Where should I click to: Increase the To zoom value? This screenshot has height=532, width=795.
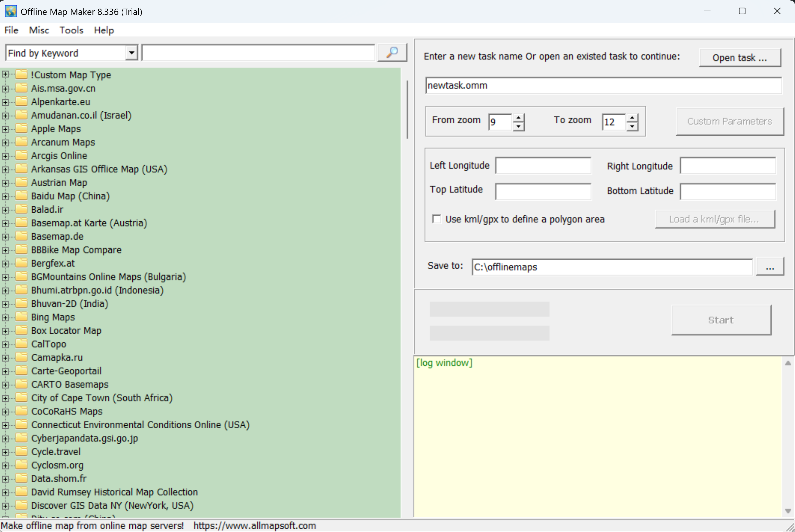click(632, 118)
